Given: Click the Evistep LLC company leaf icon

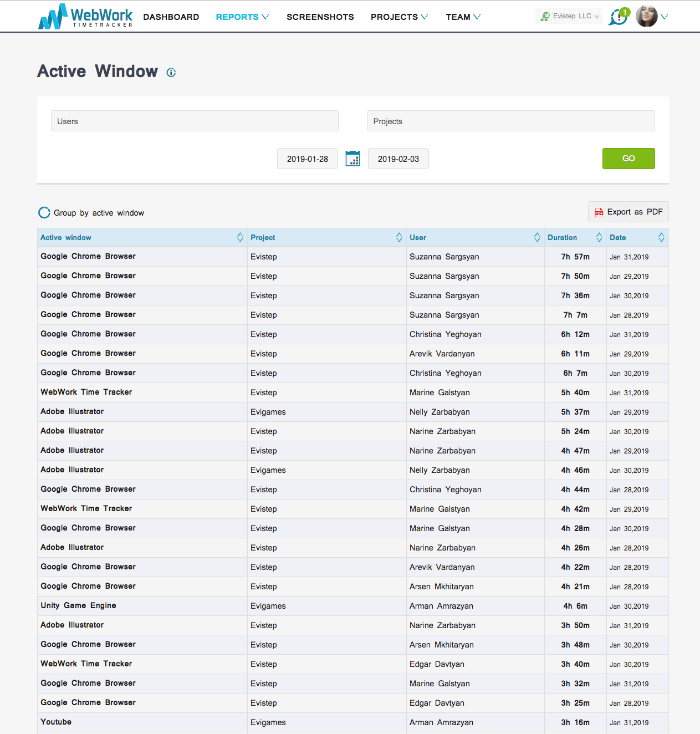Looking at the screenshot, I should coord(545,17).
